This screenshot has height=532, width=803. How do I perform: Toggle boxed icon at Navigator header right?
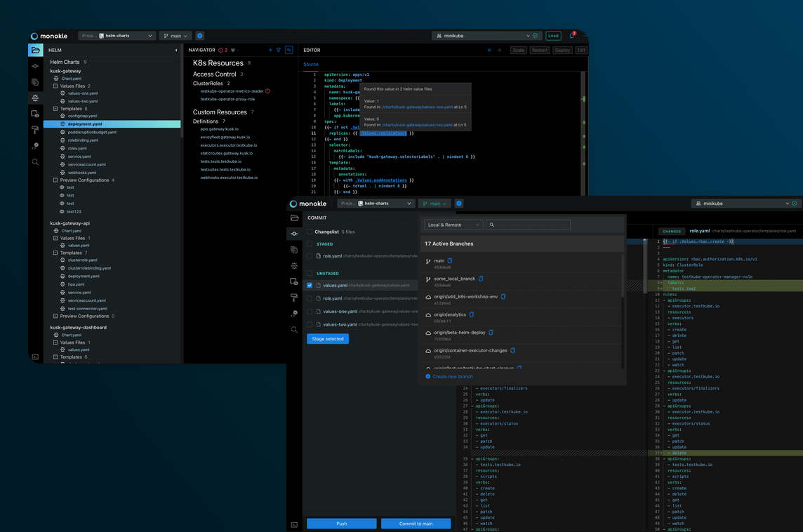288,50
